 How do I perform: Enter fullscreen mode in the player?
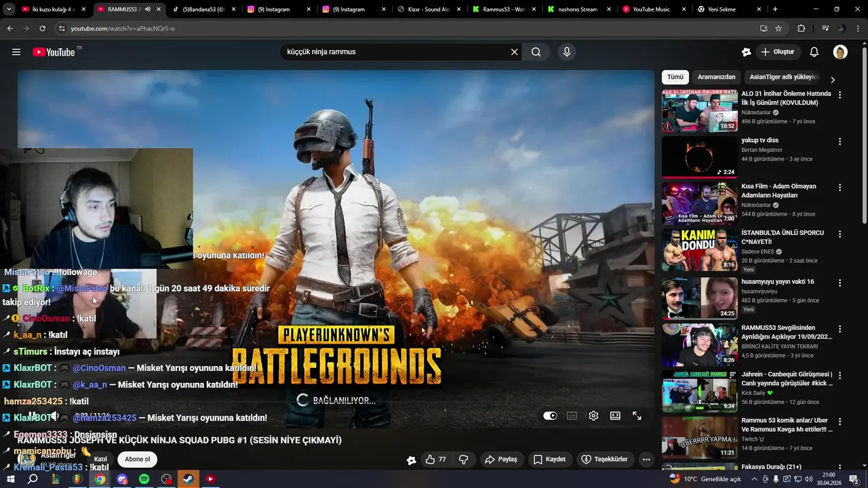click(637, 416)
